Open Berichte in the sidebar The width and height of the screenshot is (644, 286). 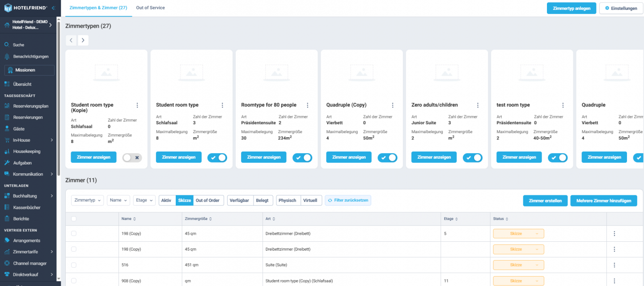point(21,219)
